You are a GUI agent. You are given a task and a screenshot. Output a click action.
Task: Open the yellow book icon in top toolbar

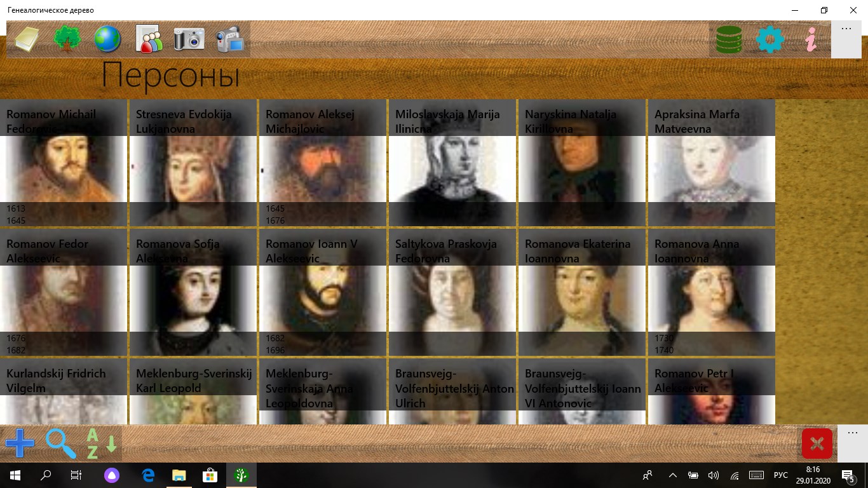point(27,39)
